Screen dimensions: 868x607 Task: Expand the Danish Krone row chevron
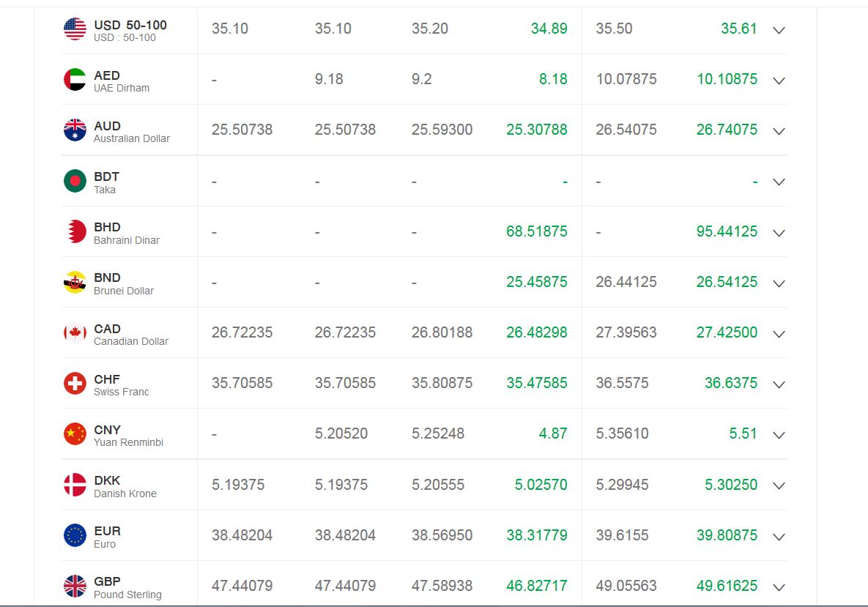click(779, 485)
